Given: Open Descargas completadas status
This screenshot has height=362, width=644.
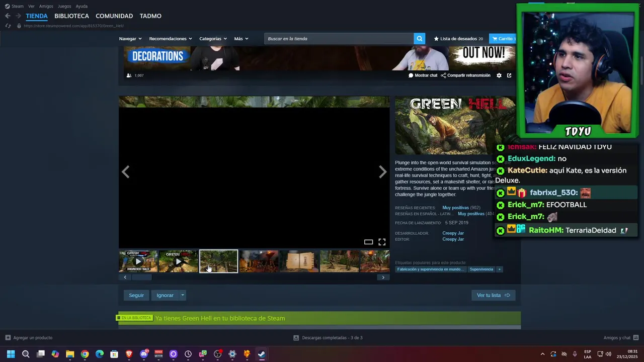Looking at the screenshot, I should [328, 338].
